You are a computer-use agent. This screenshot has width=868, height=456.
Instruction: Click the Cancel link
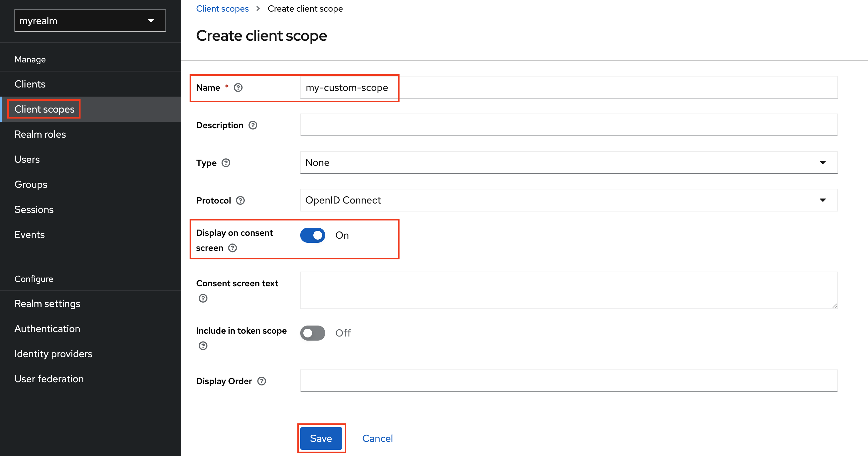click(377, 438)
